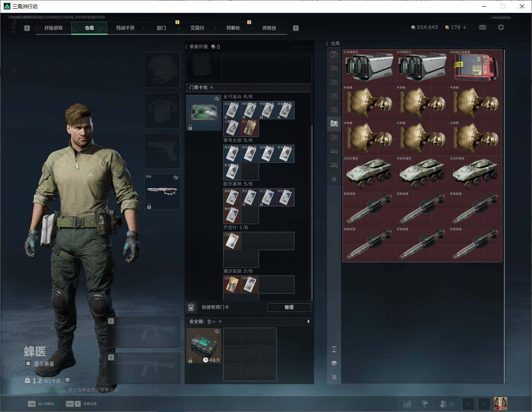Click the 长弓溪谷: 6/6 label
This screenshot has height=412, width=532.
point(238,97)
